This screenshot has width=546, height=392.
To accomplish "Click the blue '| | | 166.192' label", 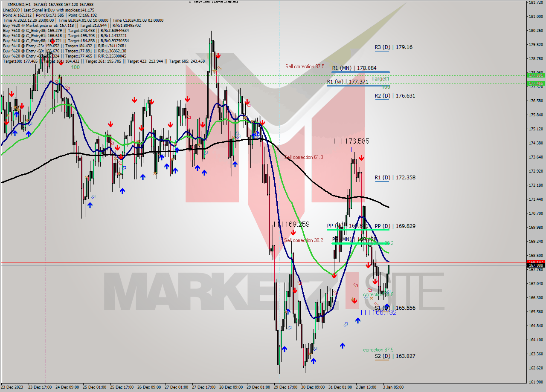I will [379, 312].
